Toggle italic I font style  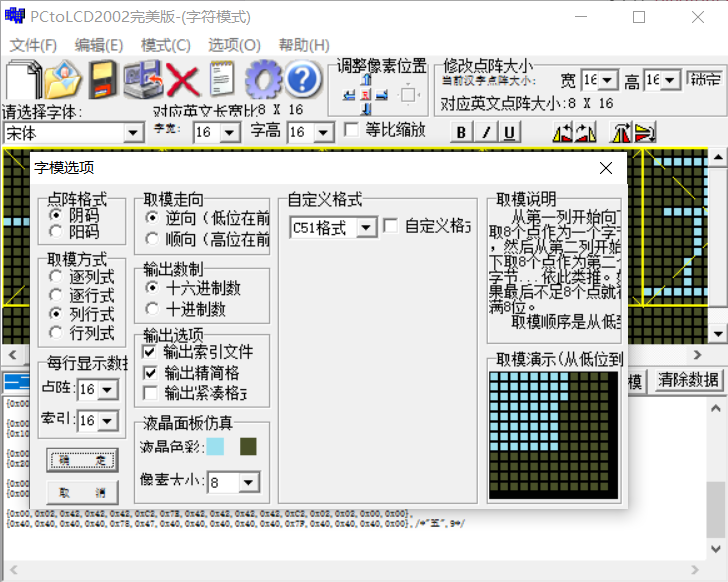pos(486,132)
